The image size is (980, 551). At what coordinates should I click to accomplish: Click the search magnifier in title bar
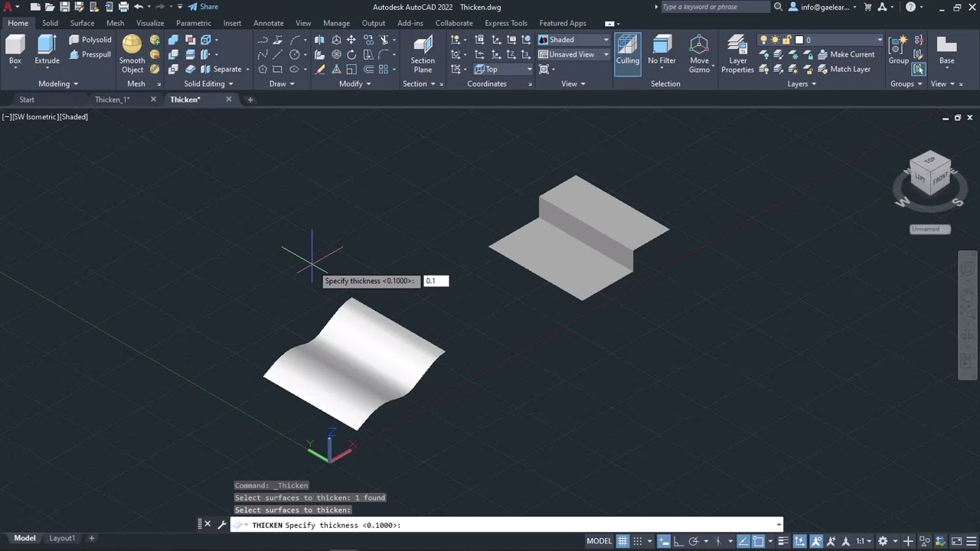point(778,7)
